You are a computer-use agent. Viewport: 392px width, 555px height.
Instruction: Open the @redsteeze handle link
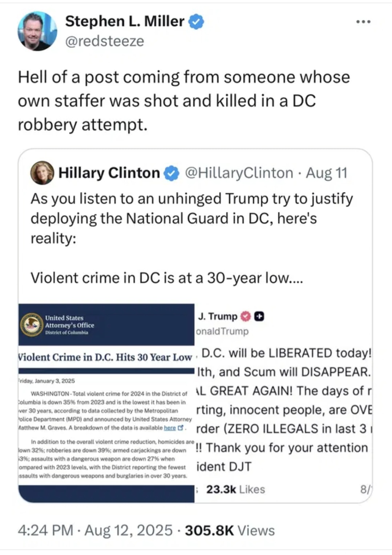click(105, 41)
